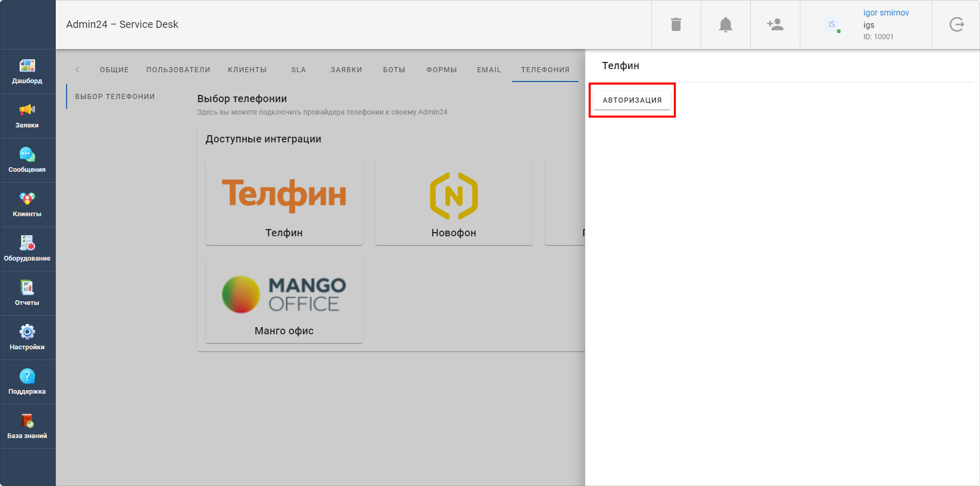The image size is (980, 486).
Task: Click the Доступные интеграции heading
Action: pyautogui.click(x=263, y=139)
